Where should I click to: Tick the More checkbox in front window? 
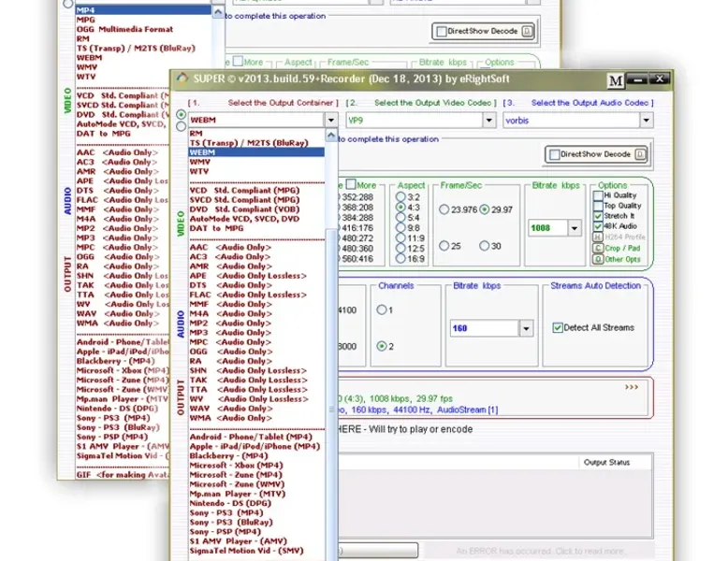coord(351,184)
